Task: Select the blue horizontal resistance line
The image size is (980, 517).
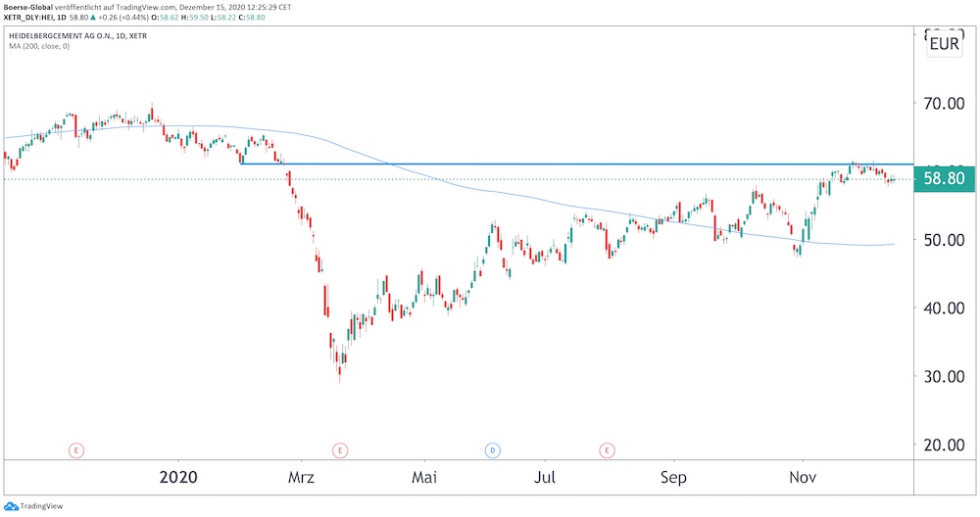Action: pyautogui.click(x=576, y=164)
